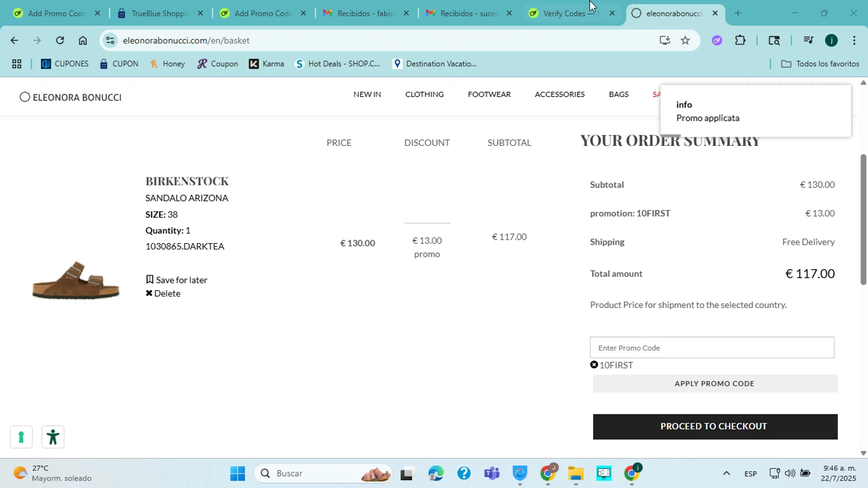Open new browser tab
868x488 pixels.
[738, 13]
